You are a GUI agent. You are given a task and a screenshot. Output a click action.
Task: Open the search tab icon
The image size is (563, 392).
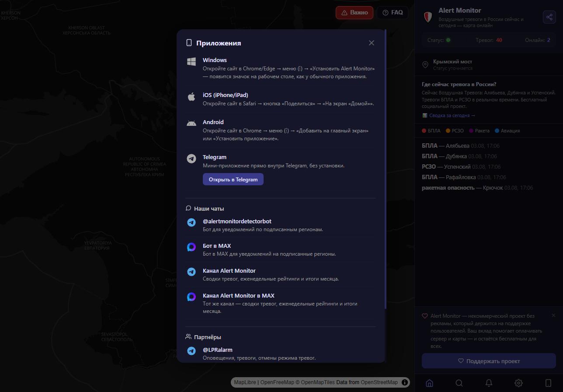[x=459, y=383]
